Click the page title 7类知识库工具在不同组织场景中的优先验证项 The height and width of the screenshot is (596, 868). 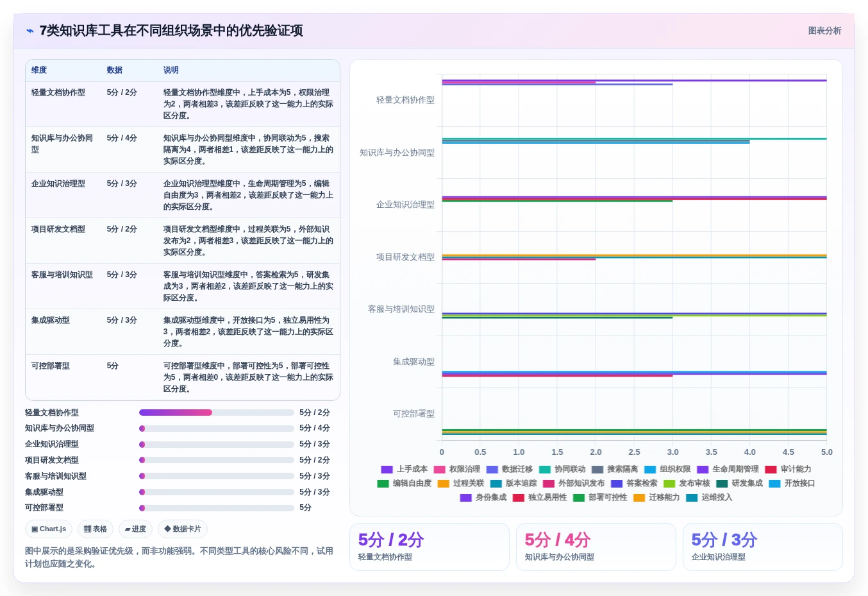[x=171, y=31]
